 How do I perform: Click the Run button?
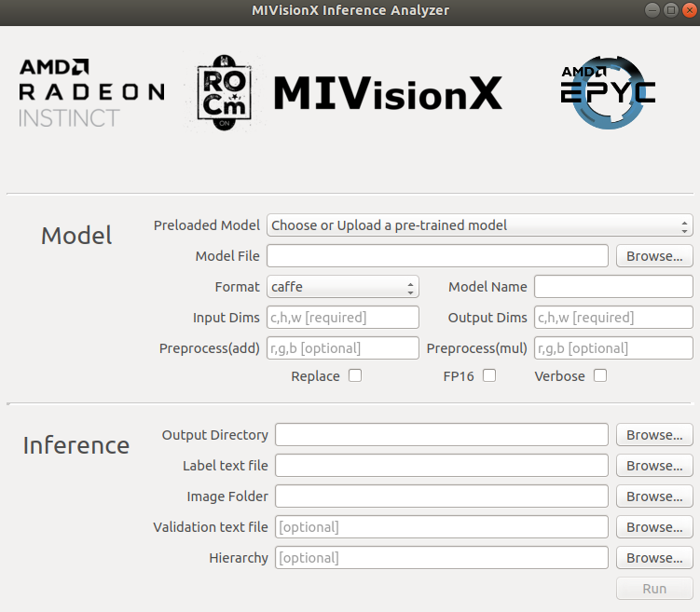coord(654,589)
